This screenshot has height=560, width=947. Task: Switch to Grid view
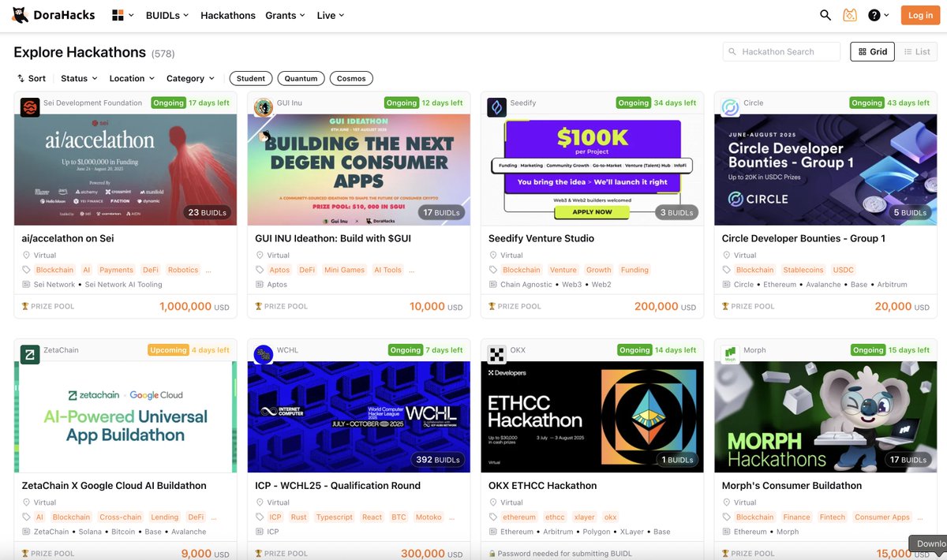(872, 51)
